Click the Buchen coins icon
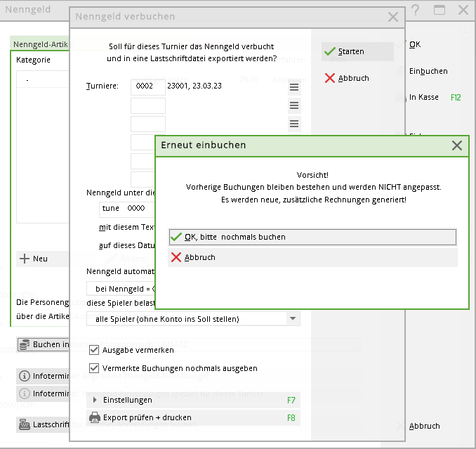 pos(24,345)
